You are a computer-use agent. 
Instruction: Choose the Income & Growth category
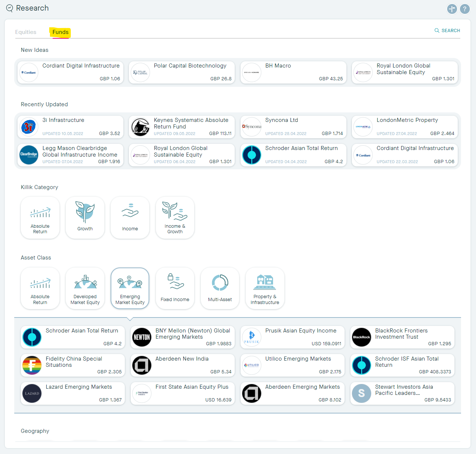[x=175, y=218]
